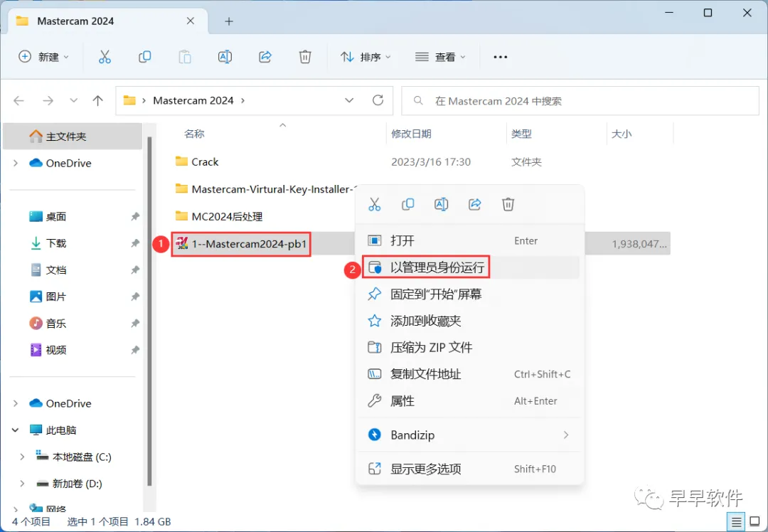Image resolution: width=768 pixels, height=532 pixels.
Task: Open 图片 in the sidebar
Action: coord(56,297)
